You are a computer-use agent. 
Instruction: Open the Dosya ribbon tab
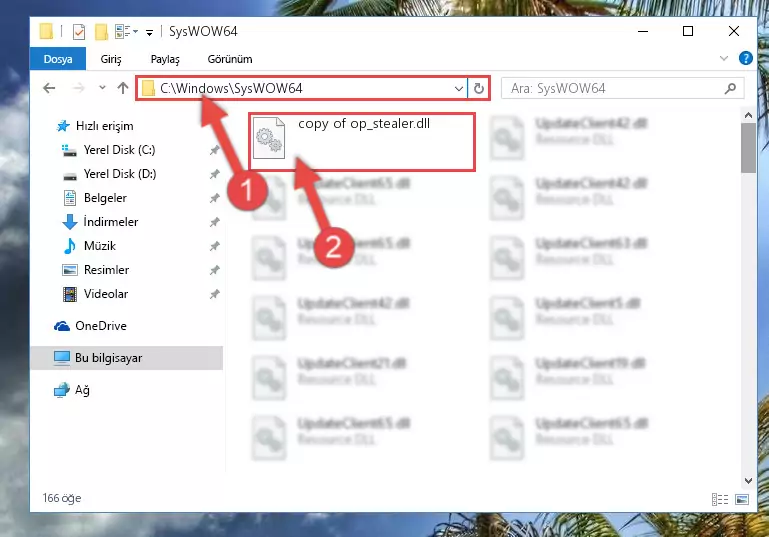(58, 59)
